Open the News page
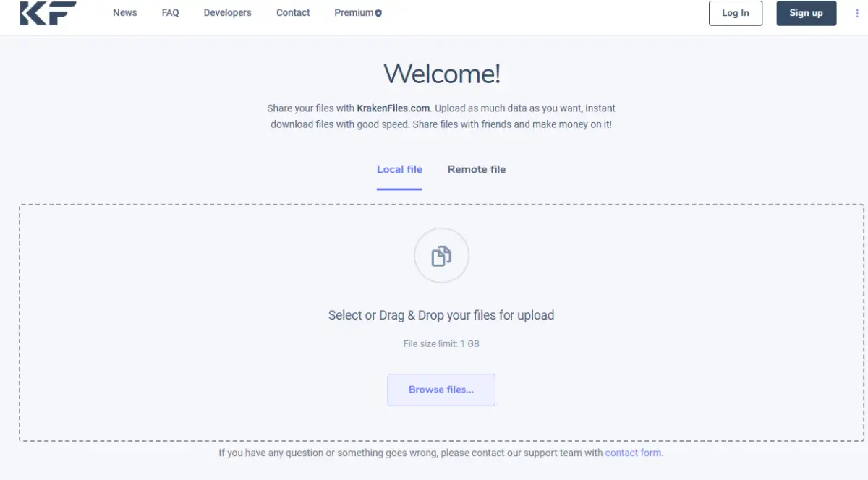The width and height of the screenshot is (868, 480). click(125, 13)
